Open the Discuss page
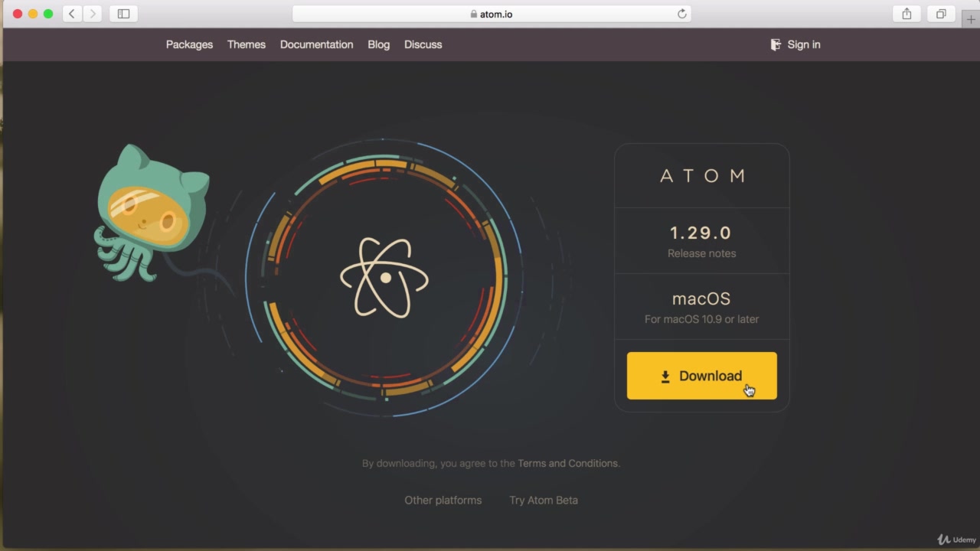 pos(423,44)
